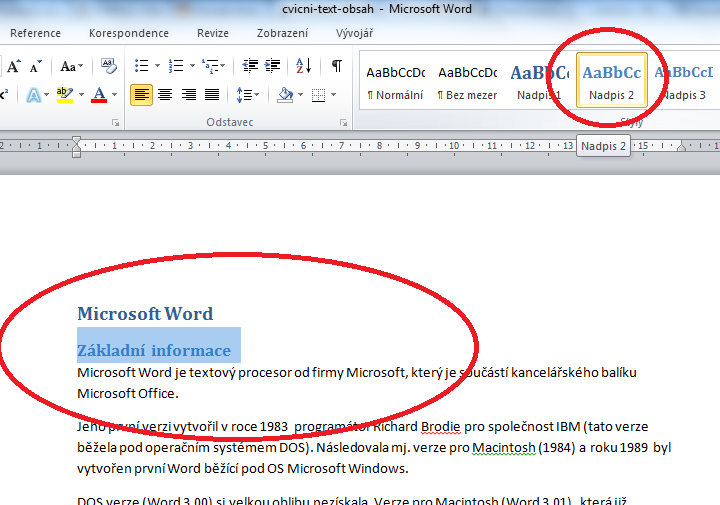Image resolution: width=720 pixels, height=505 pixels.
Task: Apply the Nadpis 2 style
Action: click(612, 81)
